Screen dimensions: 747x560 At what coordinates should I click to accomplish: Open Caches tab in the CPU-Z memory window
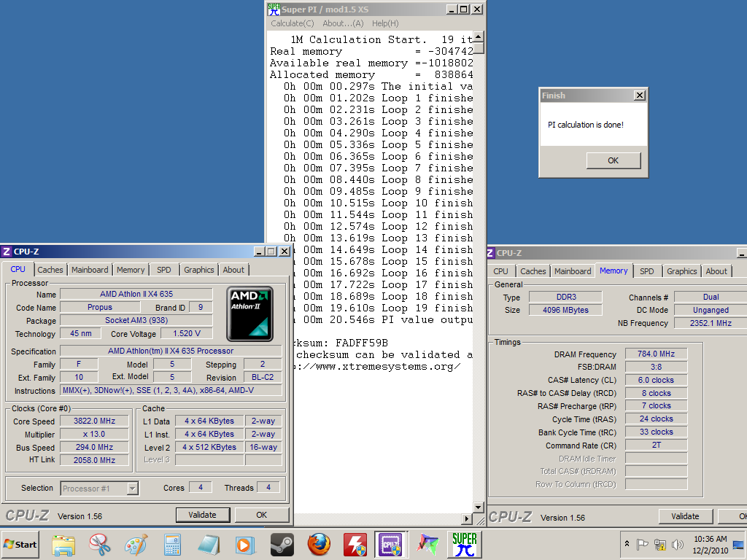pyautogui.click(x=533, y=271)
